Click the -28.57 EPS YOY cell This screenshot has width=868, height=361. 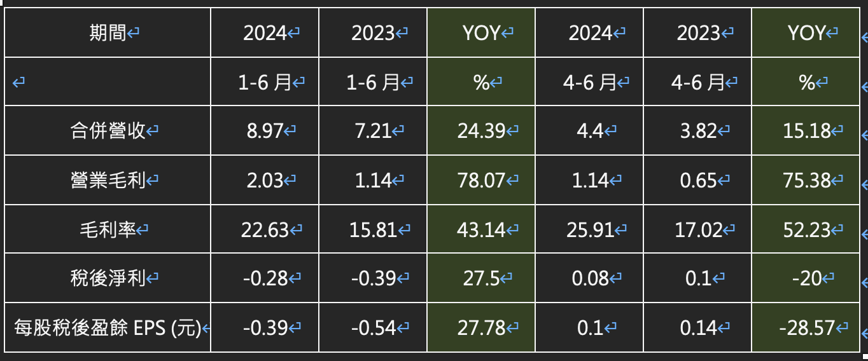pyautogui.click(x=806, y=328)
